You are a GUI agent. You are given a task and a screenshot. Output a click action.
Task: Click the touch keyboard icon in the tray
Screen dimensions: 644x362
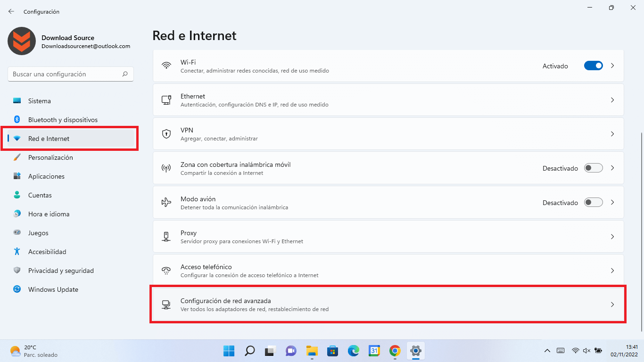coord(561,351)
